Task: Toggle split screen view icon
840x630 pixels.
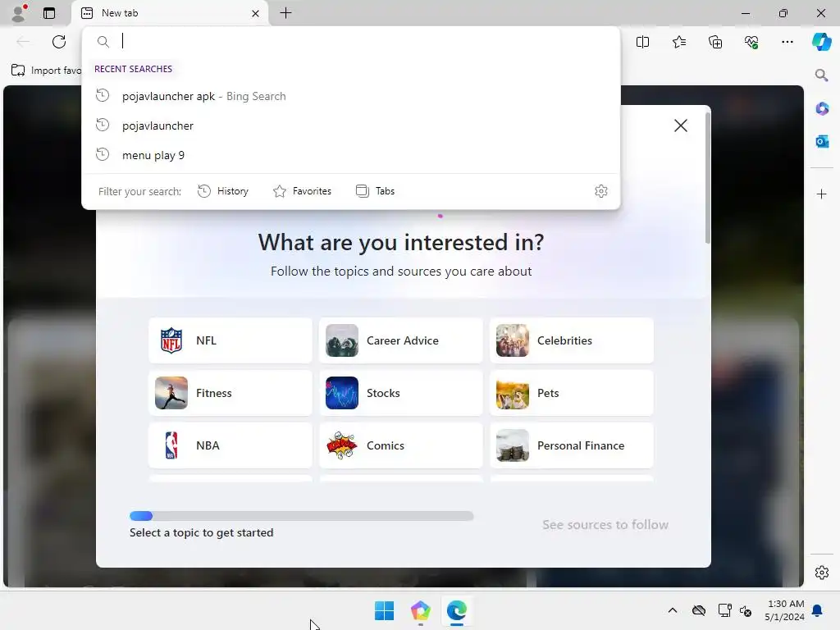Action: tap(642, 42)
